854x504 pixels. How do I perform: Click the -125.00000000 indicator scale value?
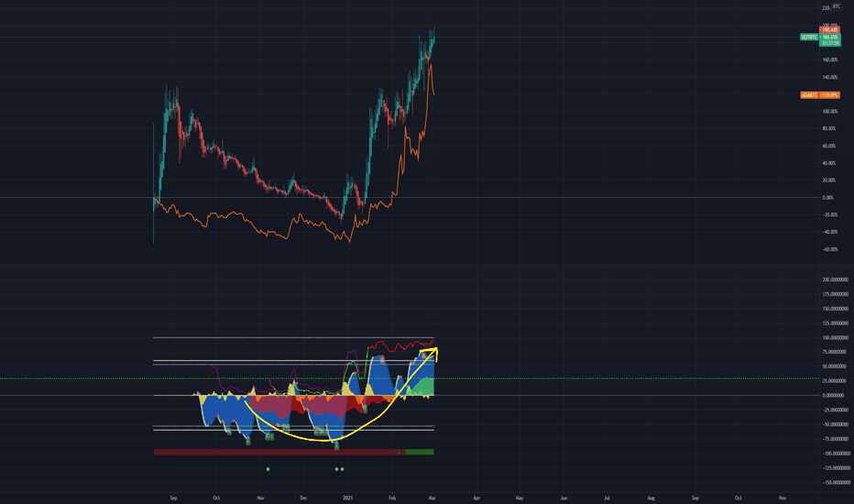pos(836,468)
